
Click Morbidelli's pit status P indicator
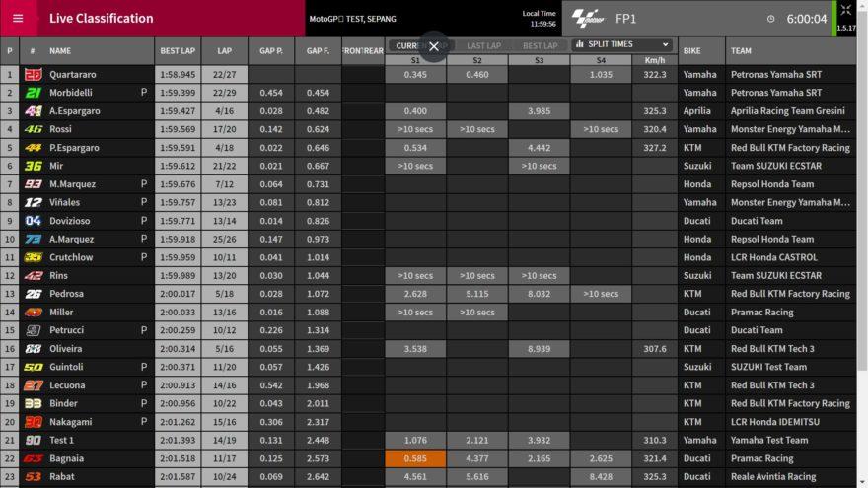144,93
